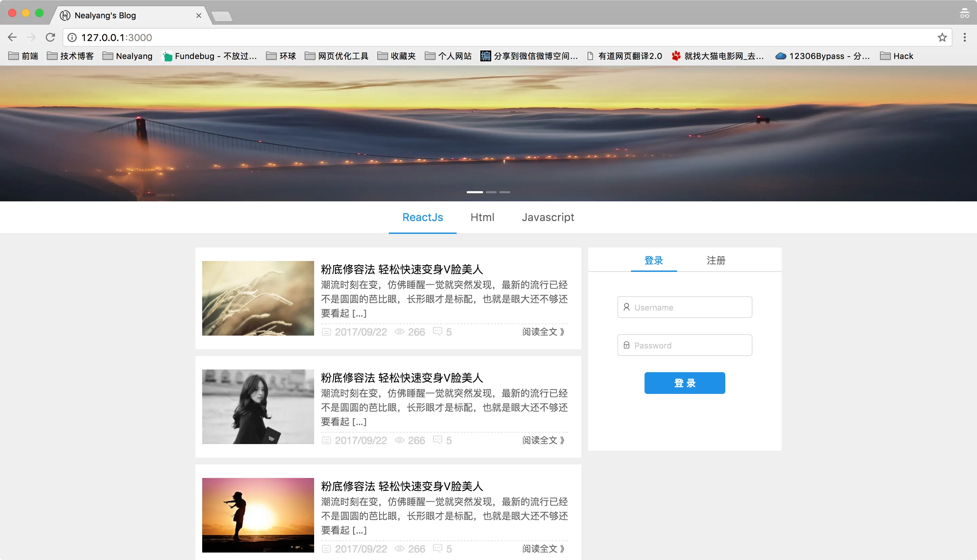Click views eye icon on first article
The image size is (977, 560).
coord(399,332)
